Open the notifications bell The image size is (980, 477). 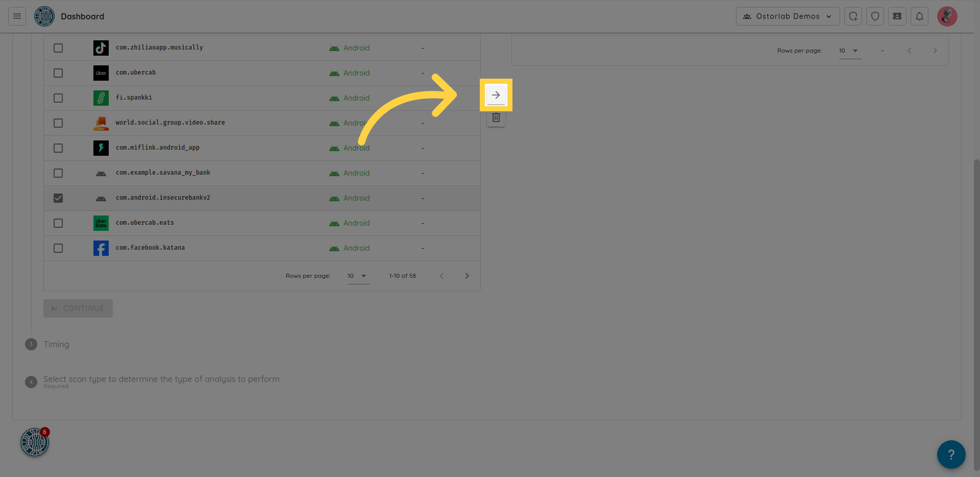point(919,16)
